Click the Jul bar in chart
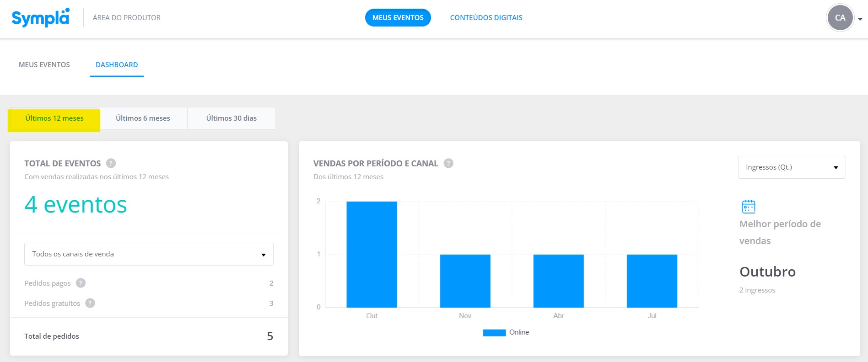 click(652, 281)
